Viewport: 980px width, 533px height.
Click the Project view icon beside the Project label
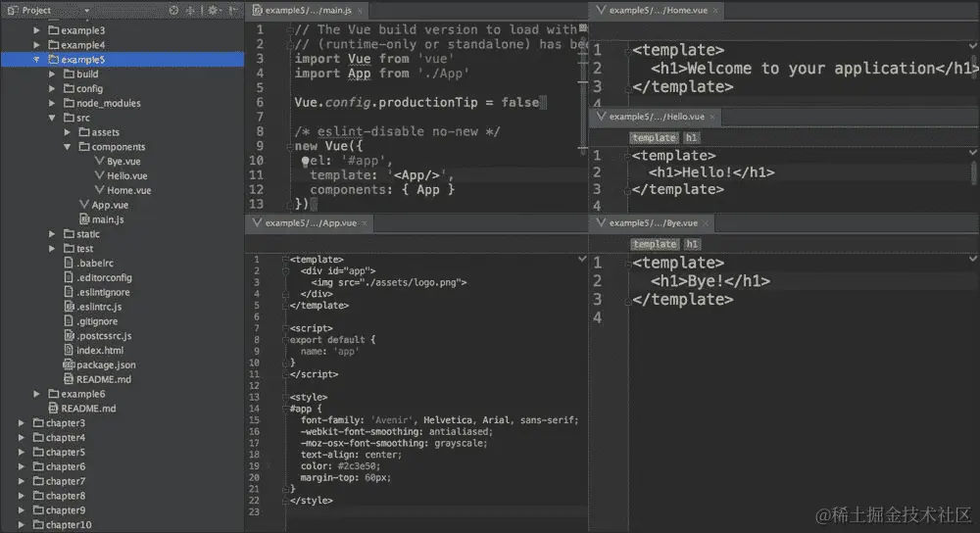(x=12, y=10)
